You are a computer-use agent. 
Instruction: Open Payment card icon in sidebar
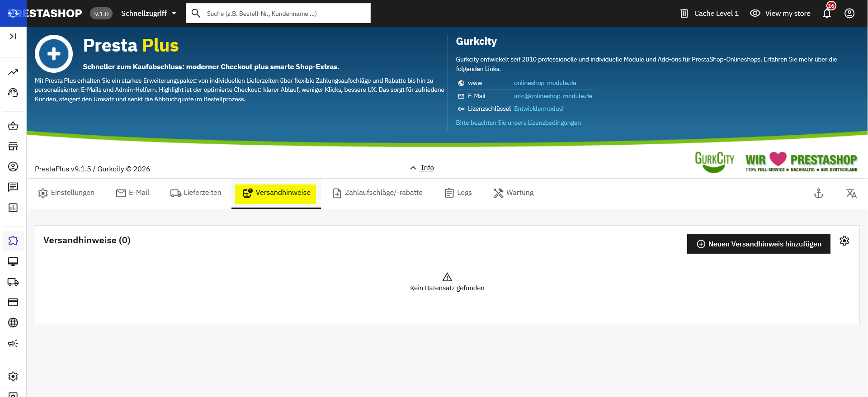(13, 302)
